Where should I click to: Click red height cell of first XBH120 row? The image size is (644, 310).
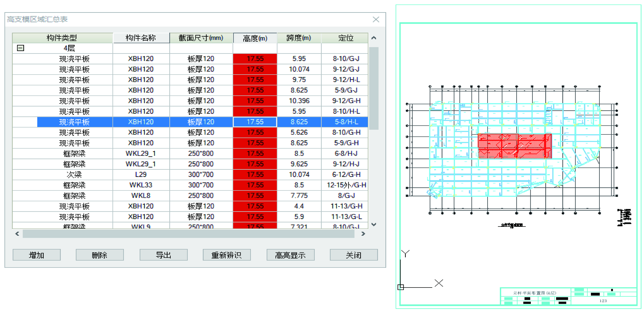click(255, 59)
